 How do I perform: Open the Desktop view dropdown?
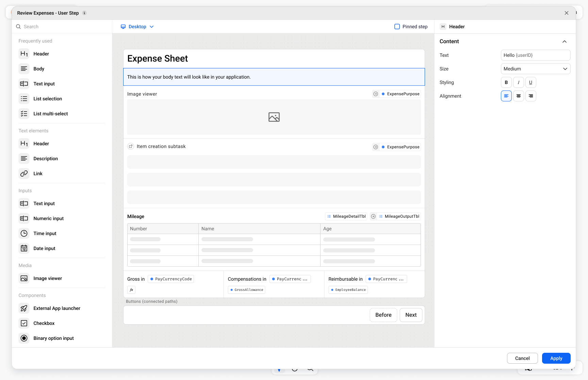pos(137,27)
